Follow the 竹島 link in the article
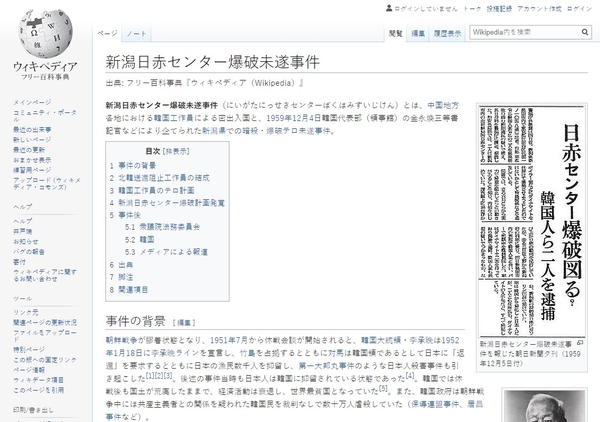Viewport: 600px width, 422px height. tap(247, 353)
